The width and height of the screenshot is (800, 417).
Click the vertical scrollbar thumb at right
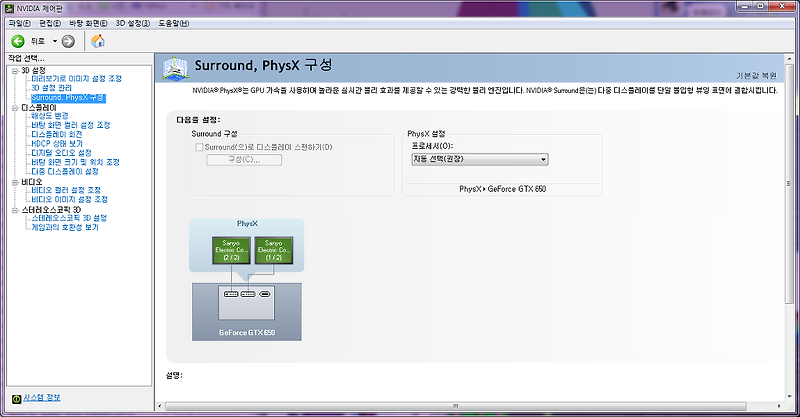pyautogui.click(x=790, y=183)
